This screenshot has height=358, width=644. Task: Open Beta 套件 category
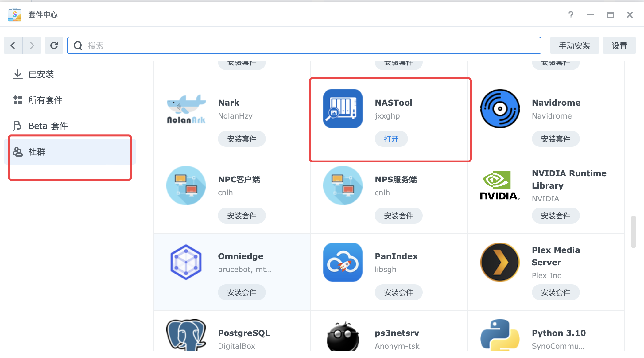coord(48,126)
